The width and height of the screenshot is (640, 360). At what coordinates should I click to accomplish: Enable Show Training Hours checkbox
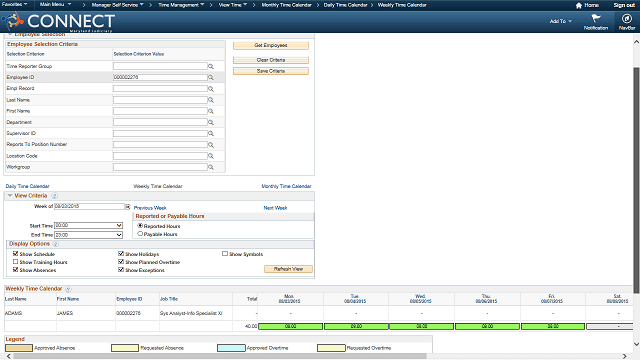tap(16, 262)
